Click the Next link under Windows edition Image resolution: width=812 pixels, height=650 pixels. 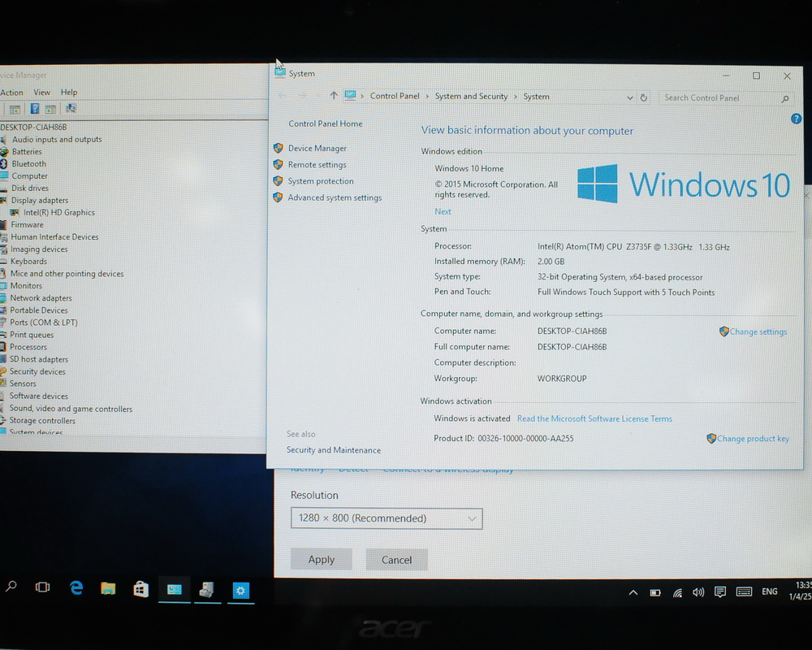point(443,211)
